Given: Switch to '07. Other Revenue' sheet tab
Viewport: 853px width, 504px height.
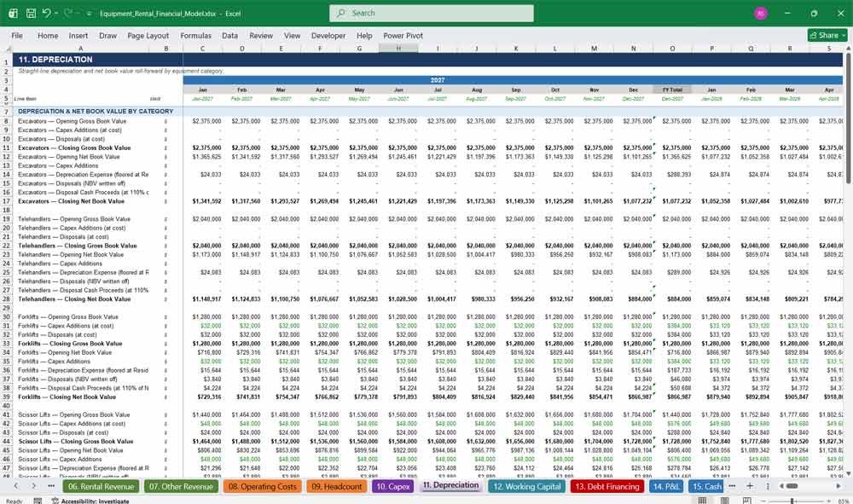Looking at the screenshot, I should [x=181, y=487].
